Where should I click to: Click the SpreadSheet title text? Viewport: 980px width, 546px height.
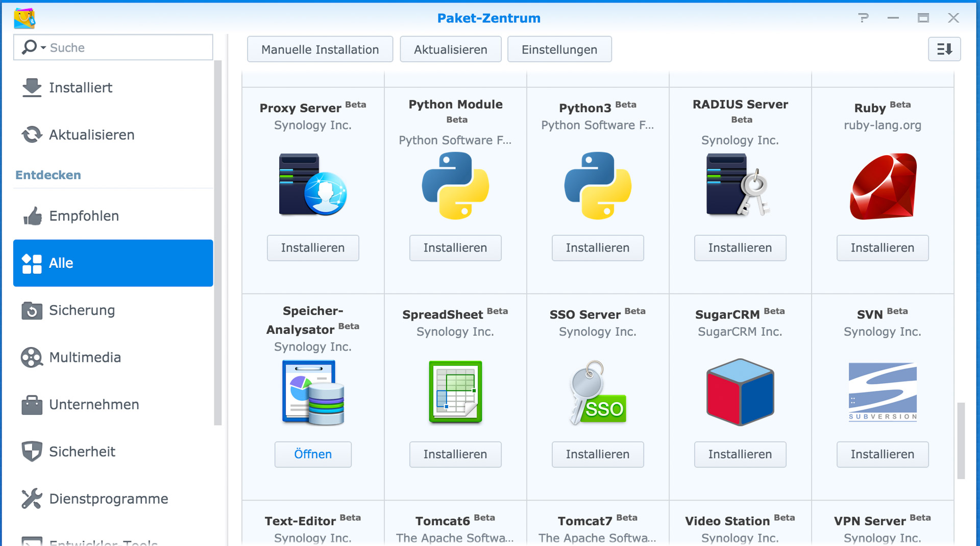pyautogui.click(x=443, y=315)
